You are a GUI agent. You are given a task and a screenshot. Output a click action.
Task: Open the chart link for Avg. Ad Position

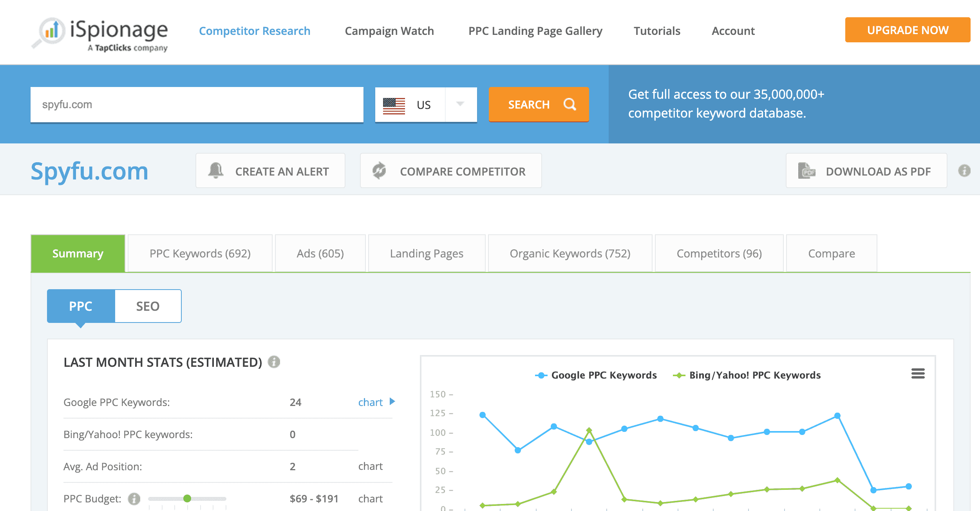(370, 466)
